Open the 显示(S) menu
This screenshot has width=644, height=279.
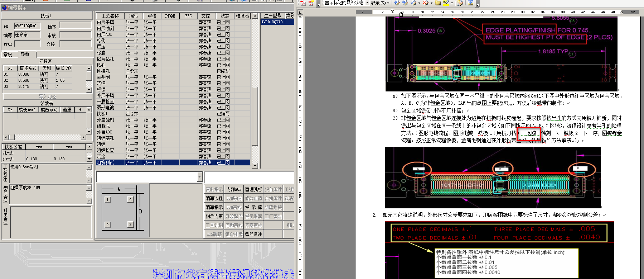[x=379, y=3]
